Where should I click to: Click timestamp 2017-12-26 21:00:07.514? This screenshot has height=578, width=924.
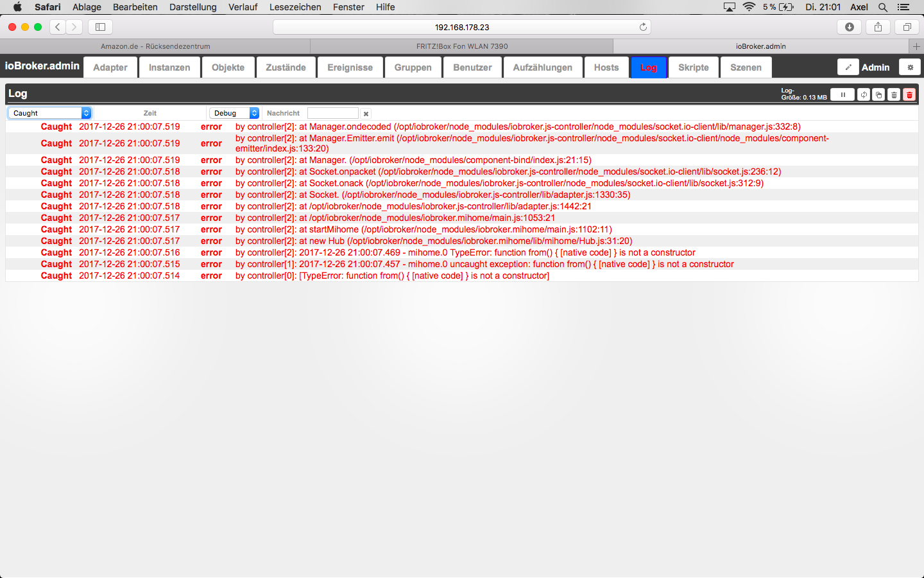click(130, 276)
